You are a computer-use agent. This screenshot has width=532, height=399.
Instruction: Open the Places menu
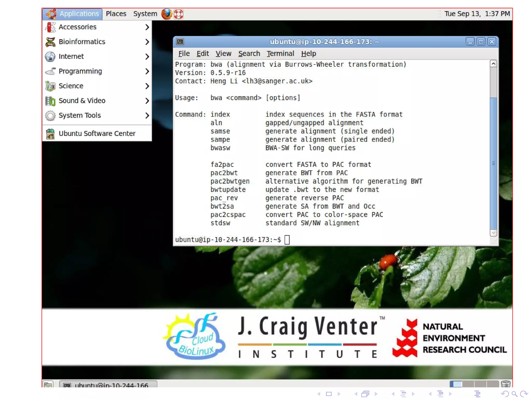click(116, 14)
